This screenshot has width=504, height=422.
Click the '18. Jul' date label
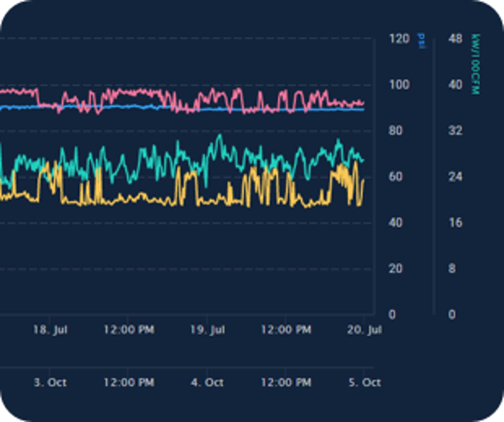pyautogui.click(x=50, y=330)
